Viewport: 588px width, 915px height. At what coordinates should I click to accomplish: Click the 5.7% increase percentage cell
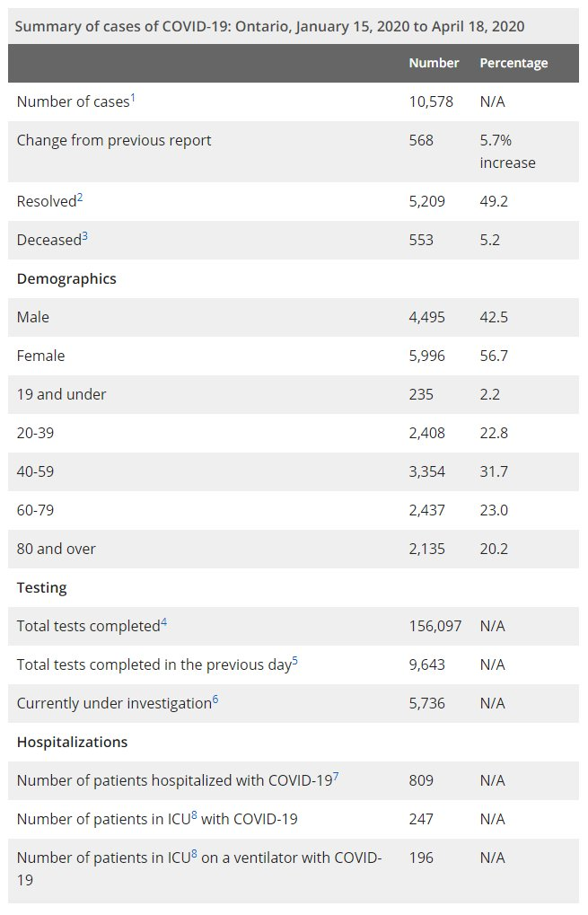507,152
